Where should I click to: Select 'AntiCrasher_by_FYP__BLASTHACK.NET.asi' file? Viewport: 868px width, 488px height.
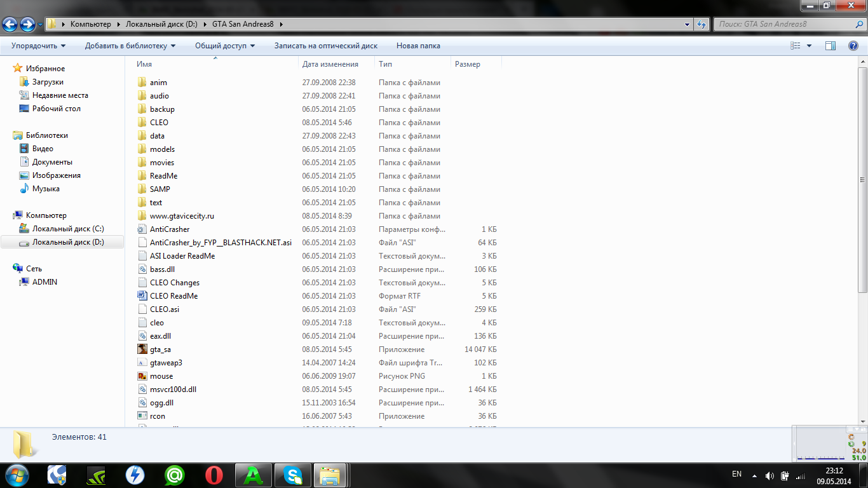[220, 243]
